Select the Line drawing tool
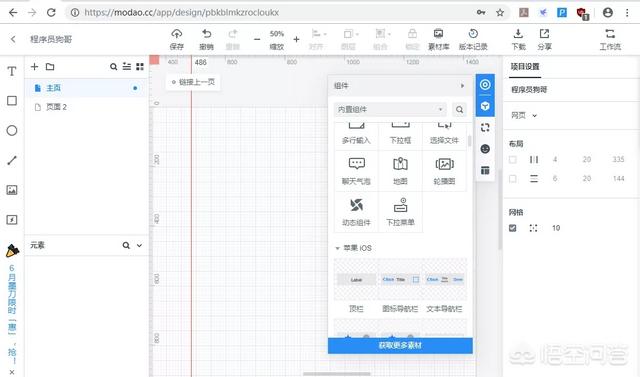Screen dimensions: 640x377 pyautogui.click(x=12, y=160)
